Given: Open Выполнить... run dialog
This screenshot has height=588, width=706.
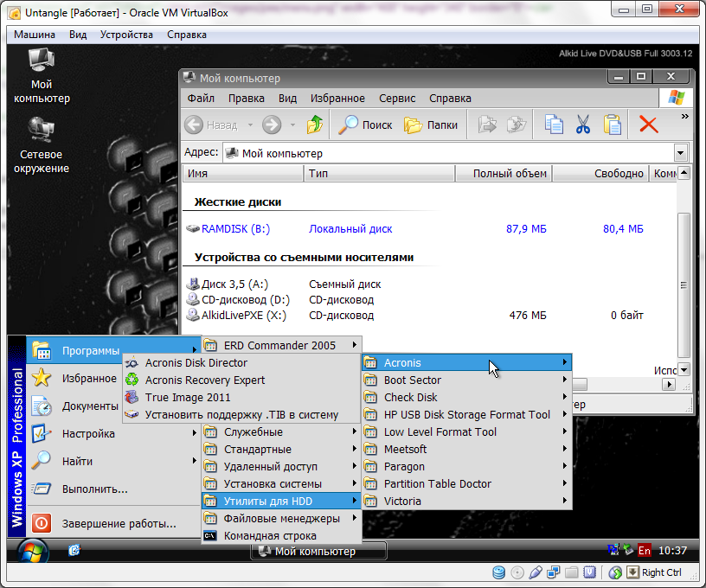Looking at the screenshot, I should (113, 489).
